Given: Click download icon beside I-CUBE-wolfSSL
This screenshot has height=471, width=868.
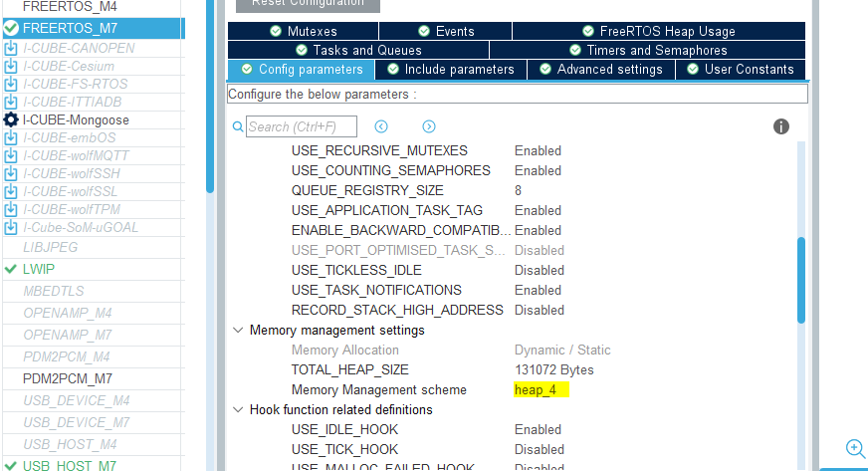Looking at the screenshot, I should point(11,191).
